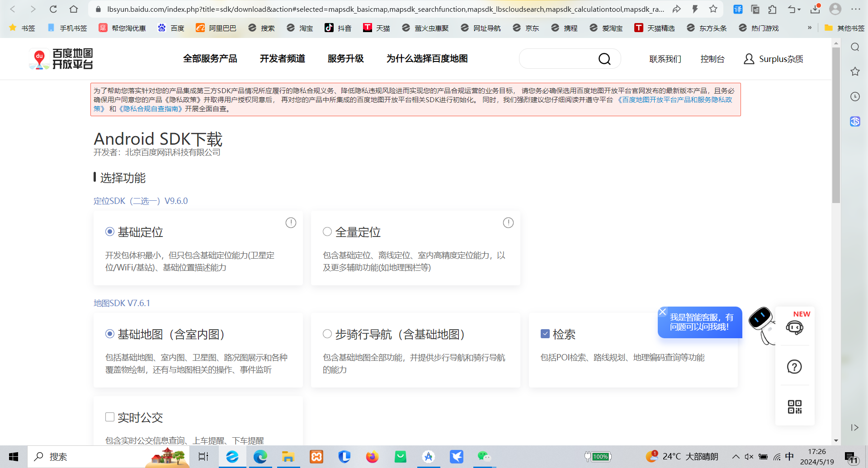Open the 控制台 console link

712,59
